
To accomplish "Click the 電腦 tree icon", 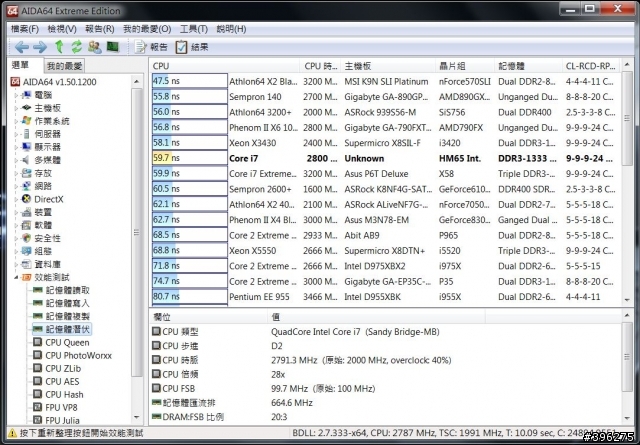I will [26, 95].
